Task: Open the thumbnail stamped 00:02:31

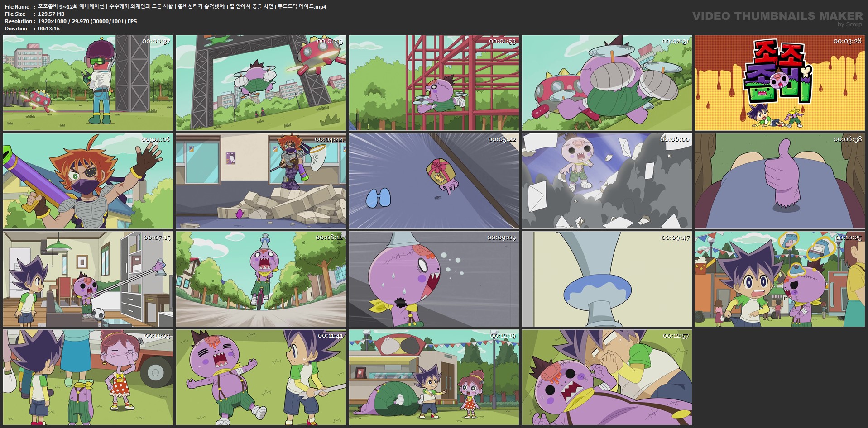Action: click(607, 83)
